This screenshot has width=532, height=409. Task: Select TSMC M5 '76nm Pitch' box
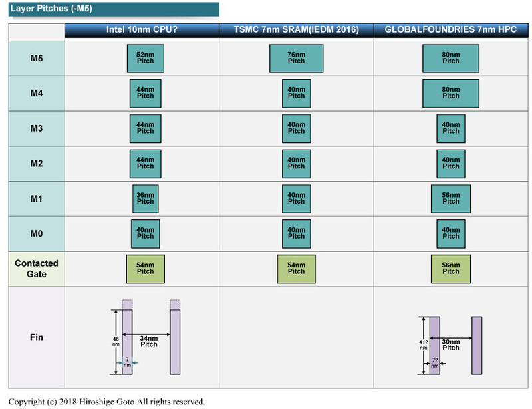tap(296, 58)
